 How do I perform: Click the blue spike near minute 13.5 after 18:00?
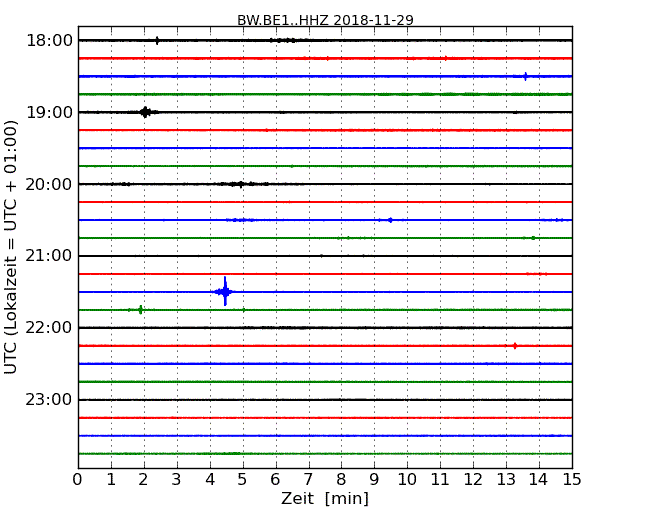pyautogui.click(x=525, y=76)
